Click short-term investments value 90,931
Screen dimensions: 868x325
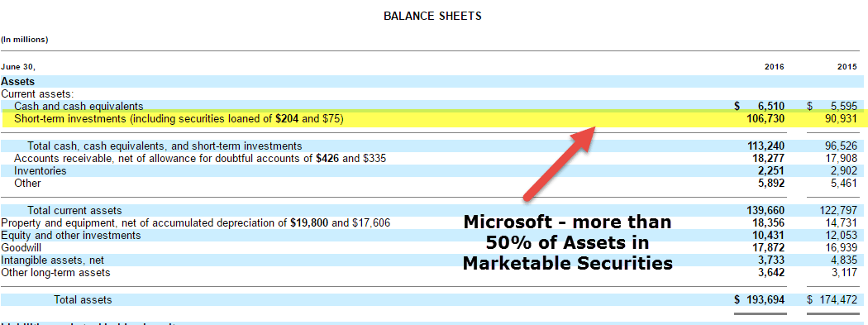(x=841, y=118)
